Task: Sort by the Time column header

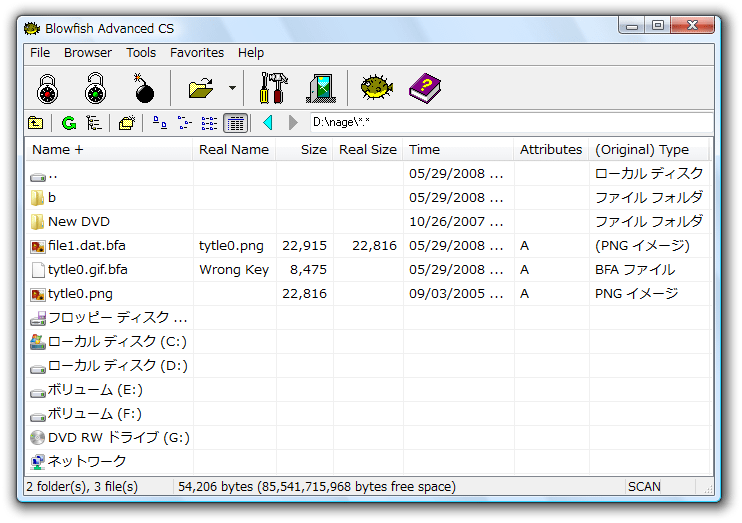Action: pyautogui.click(x=458, y=150)
